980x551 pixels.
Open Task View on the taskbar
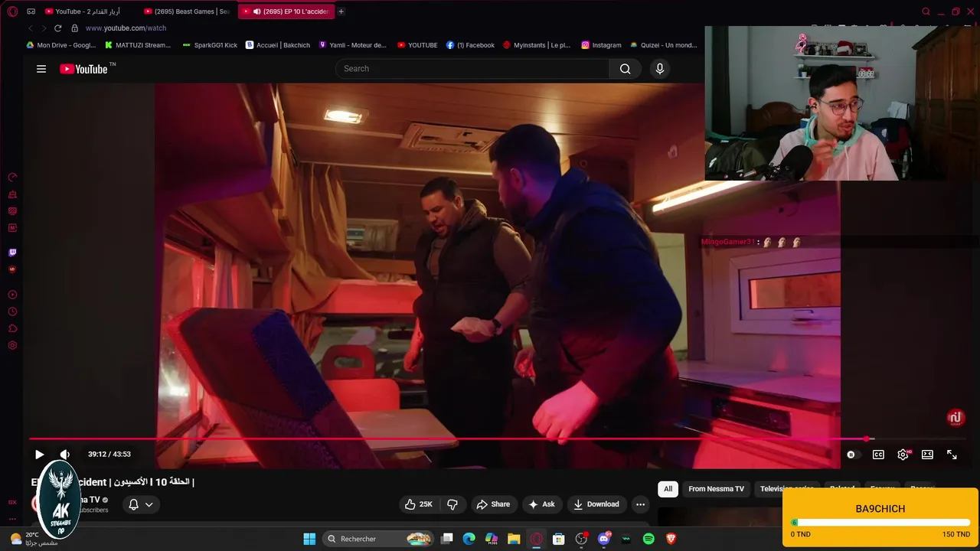click(x=447, y=539)
